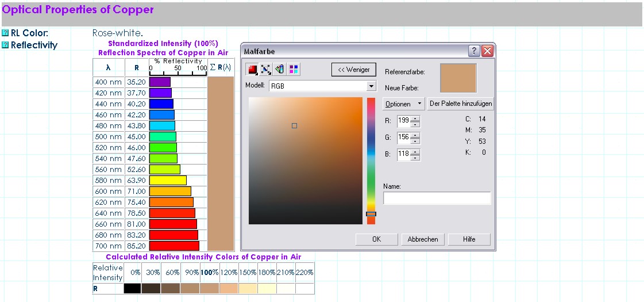The image size is (644, 302).
Task: Click the help icon beside Reflectivity
Action: (6, 45)
